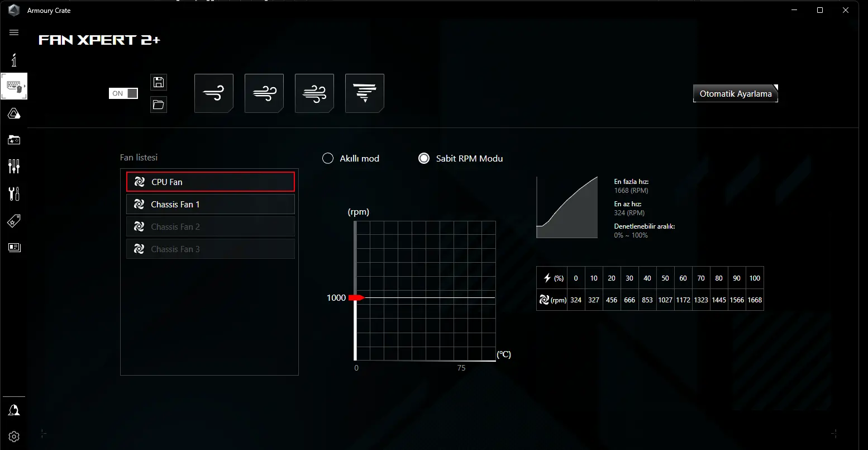Go to the Home info sidebar icon
868x450 pixels.
pos(14,60)
